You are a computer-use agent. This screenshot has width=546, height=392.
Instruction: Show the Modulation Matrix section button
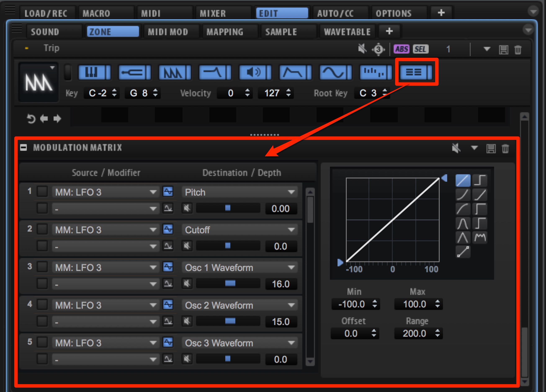point(416,72)
